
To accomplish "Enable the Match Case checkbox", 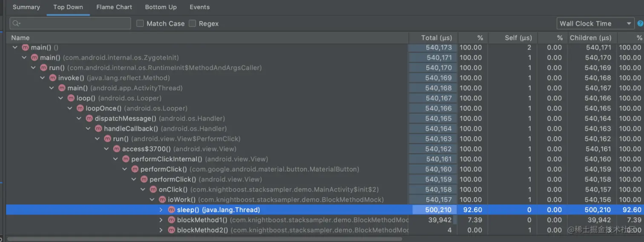I will click(x=140, y=24).
